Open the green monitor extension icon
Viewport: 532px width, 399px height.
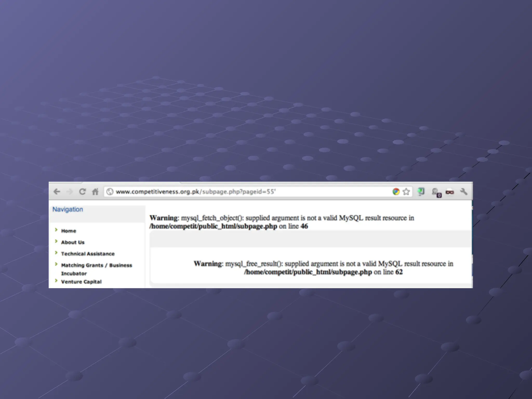(421, 192)
